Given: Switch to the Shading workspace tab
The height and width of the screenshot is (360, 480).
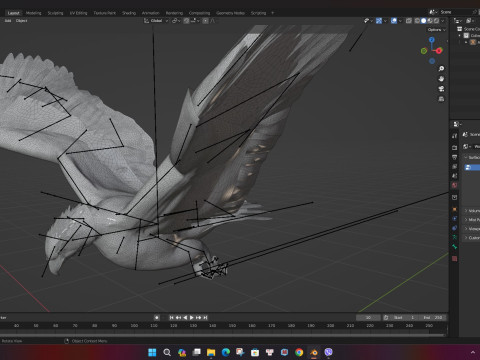Looking at the screenshot, I should point(129,13).
